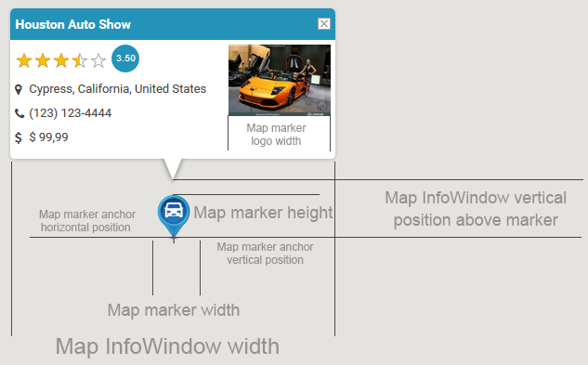Click the empty fifth rating star
Screen dimensions: 588x365
(98, 60)
